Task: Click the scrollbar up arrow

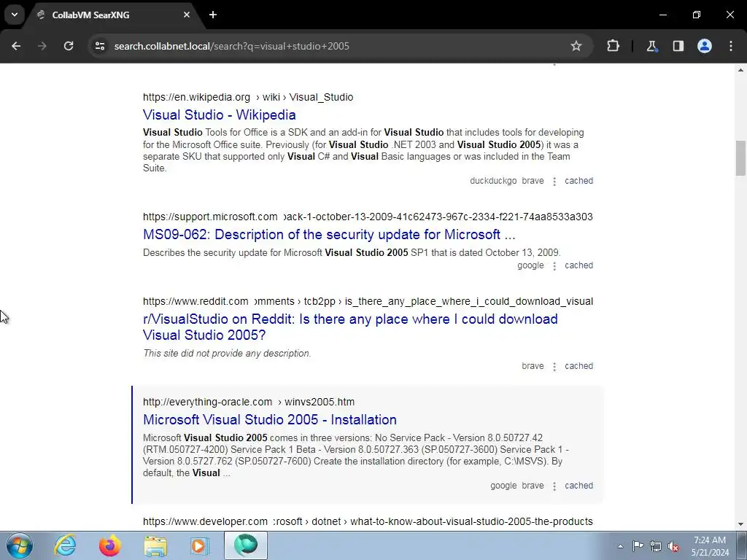Action: 740,69
